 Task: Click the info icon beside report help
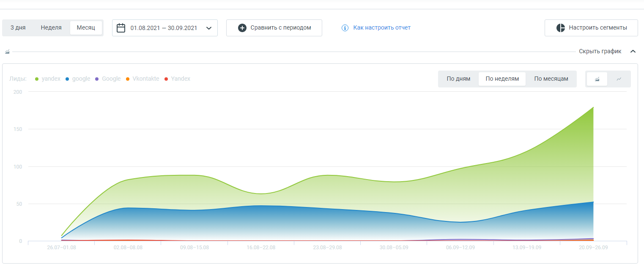345,28
